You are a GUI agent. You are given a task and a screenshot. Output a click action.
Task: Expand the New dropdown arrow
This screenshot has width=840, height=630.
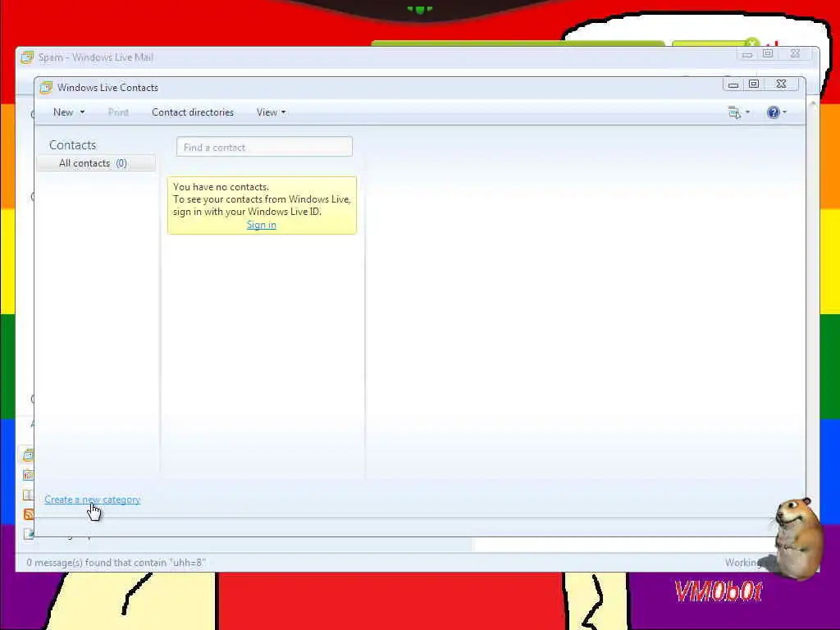82,112
